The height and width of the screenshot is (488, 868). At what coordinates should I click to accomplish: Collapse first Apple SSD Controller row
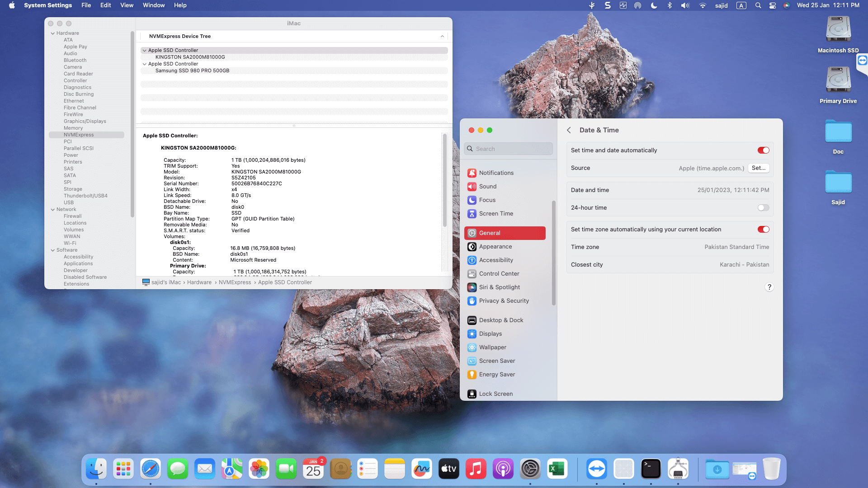144,50
